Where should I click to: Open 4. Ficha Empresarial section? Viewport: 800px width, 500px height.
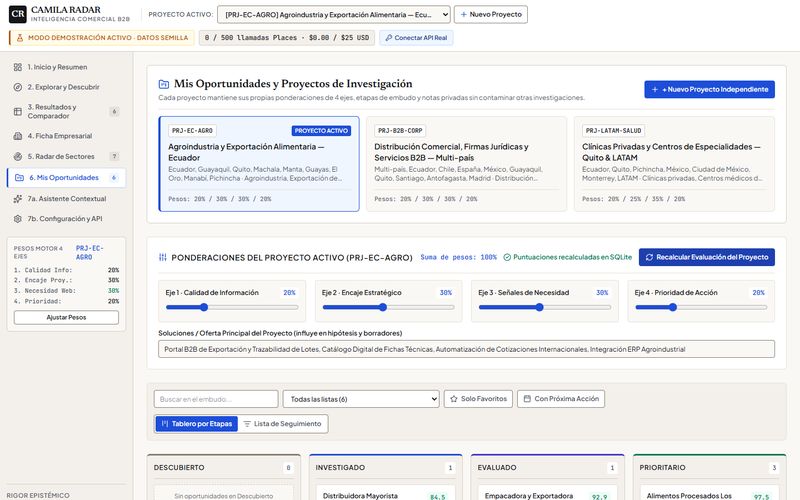(66, 136)
